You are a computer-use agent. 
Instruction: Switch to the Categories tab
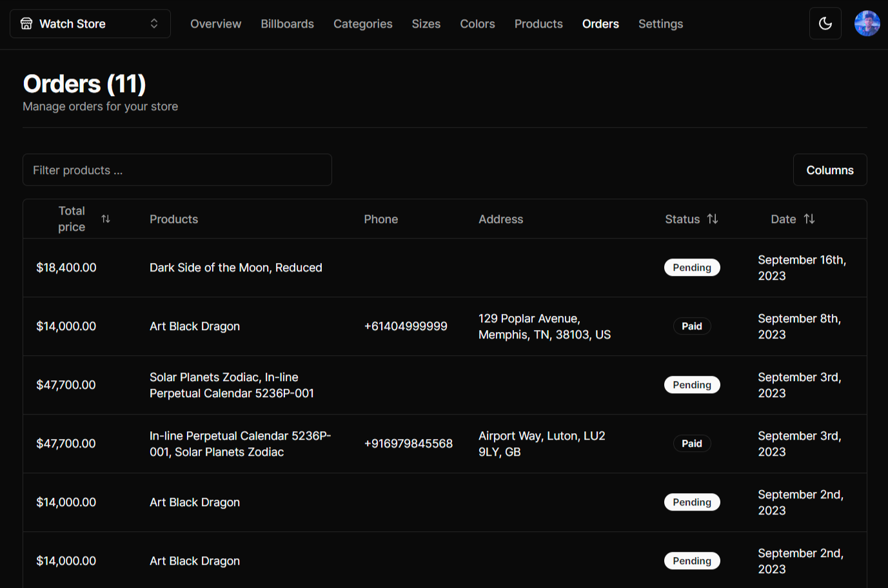362,24
